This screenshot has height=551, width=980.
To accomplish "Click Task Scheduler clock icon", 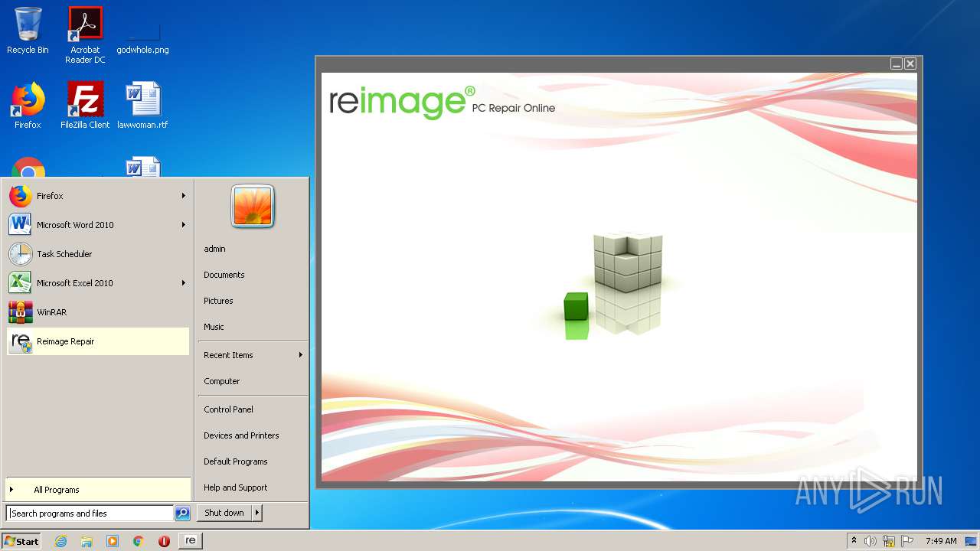I will pyautogui.click(x=21, y=254).
